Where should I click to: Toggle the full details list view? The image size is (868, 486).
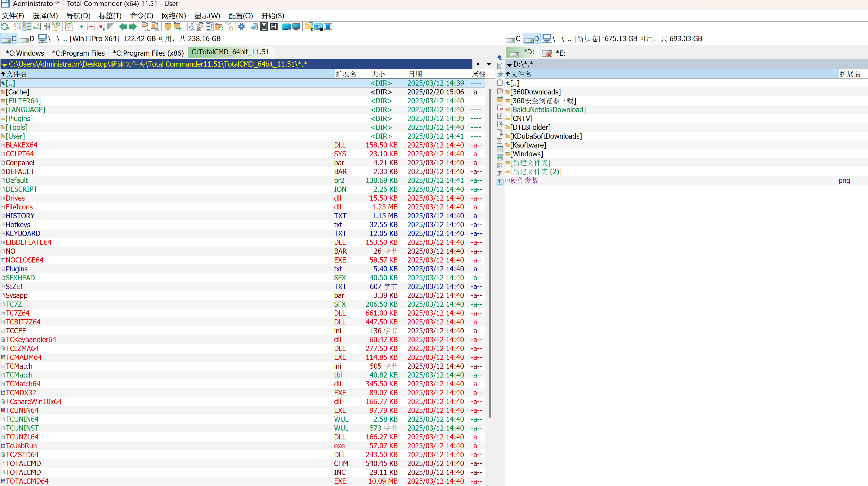coord(27,27)
